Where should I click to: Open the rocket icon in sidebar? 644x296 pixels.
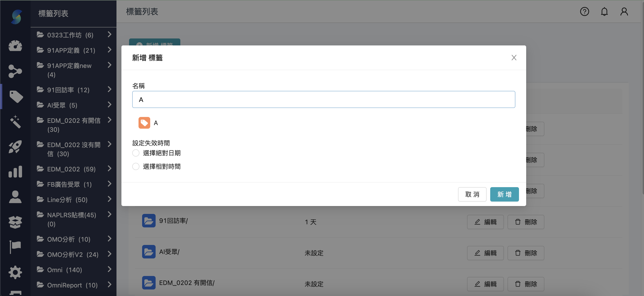(x=15, y=146)
